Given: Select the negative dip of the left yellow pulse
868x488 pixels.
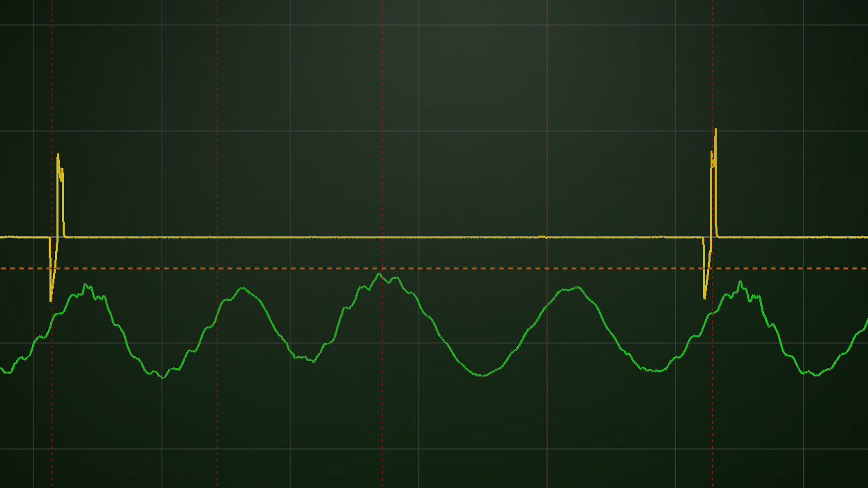Looking at the screenshot, I should (x=51, y=298).
